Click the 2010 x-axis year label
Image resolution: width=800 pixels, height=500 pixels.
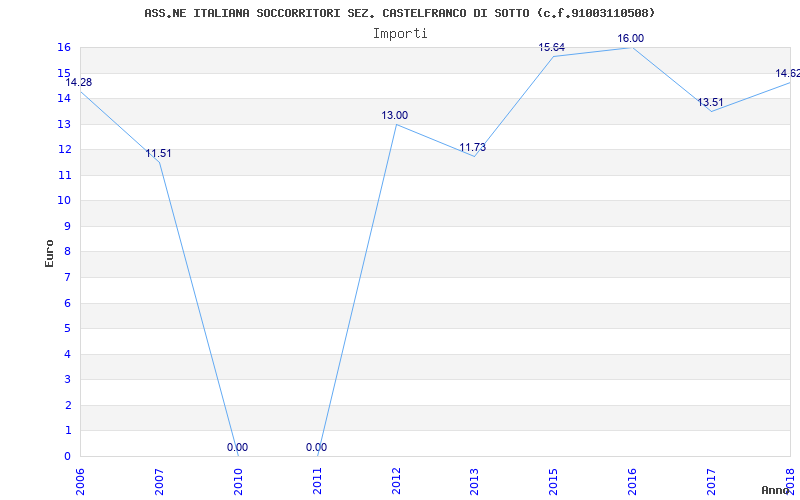[238, 482]
